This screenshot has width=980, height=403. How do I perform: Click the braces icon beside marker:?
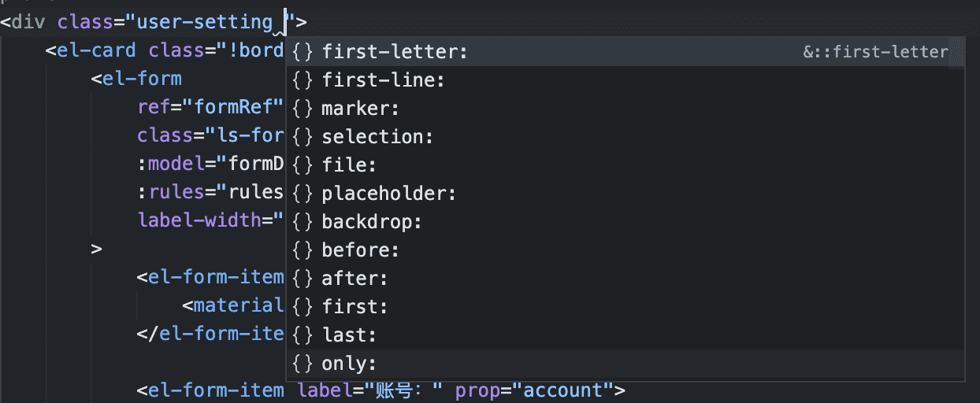pos(303,109)
